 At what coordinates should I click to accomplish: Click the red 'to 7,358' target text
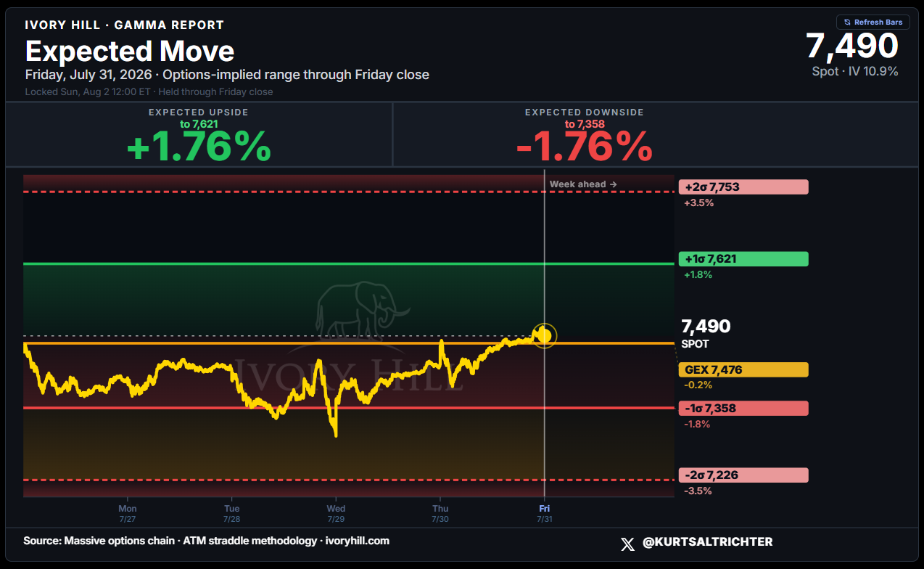(x=584, y=124)
